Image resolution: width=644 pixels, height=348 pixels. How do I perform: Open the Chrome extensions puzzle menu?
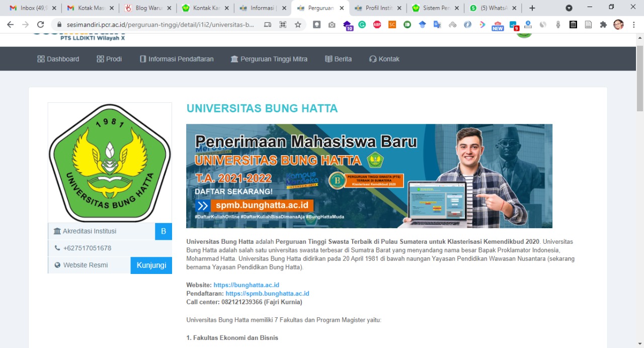pos(603,24)
